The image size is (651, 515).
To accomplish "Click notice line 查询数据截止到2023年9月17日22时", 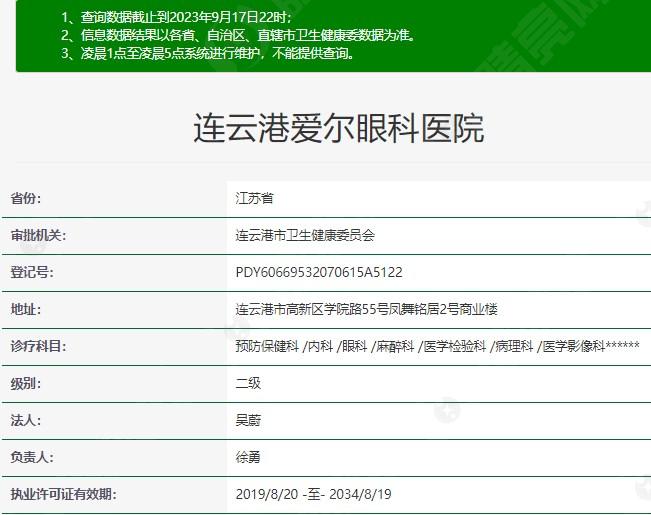I will click(176, 17).
